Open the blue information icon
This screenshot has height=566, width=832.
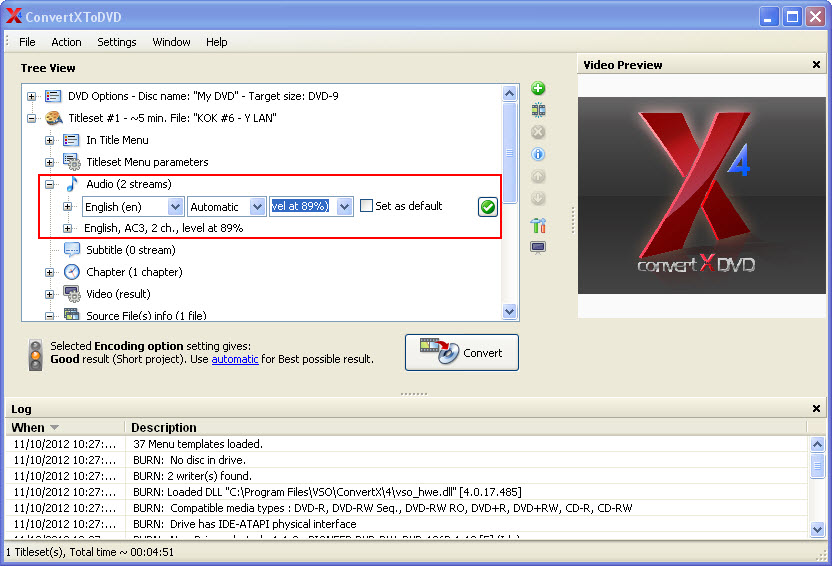(x=538, y=154)
